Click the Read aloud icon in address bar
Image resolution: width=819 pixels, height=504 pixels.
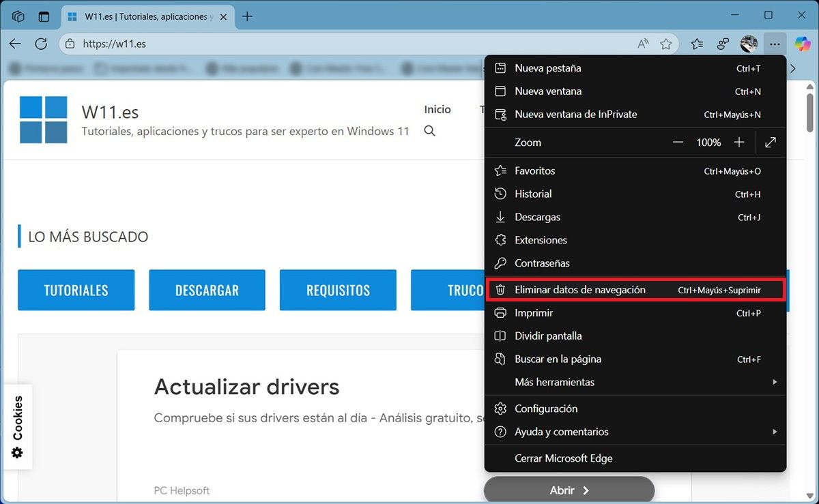coord(643,44)
